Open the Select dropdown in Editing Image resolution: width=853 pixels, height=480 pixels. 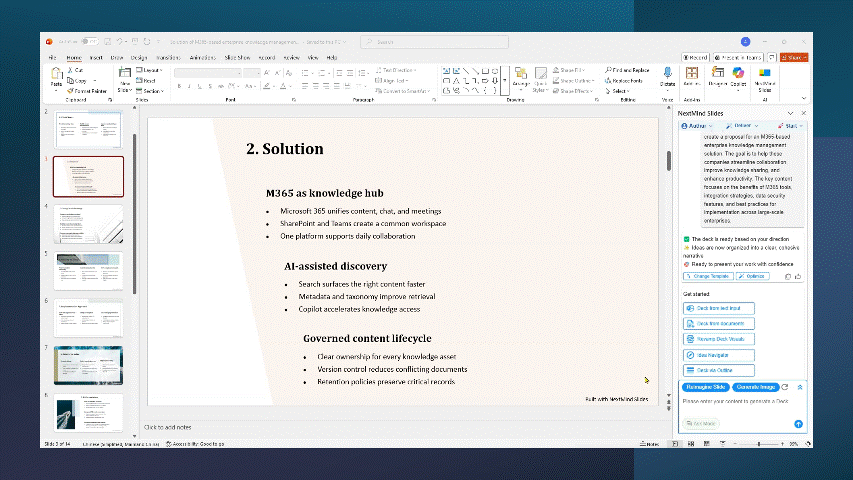pos(617,91)
